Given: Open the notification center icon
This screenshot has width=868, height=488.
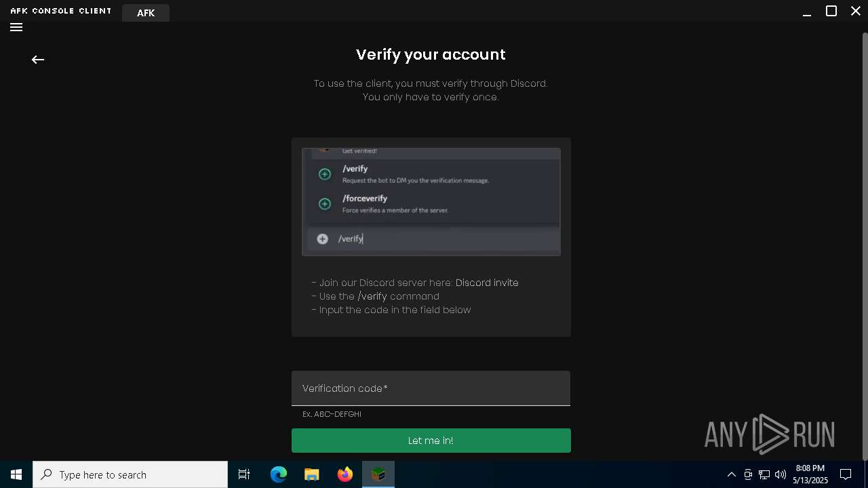Looking at the screenshot, I should click(846, 474).
